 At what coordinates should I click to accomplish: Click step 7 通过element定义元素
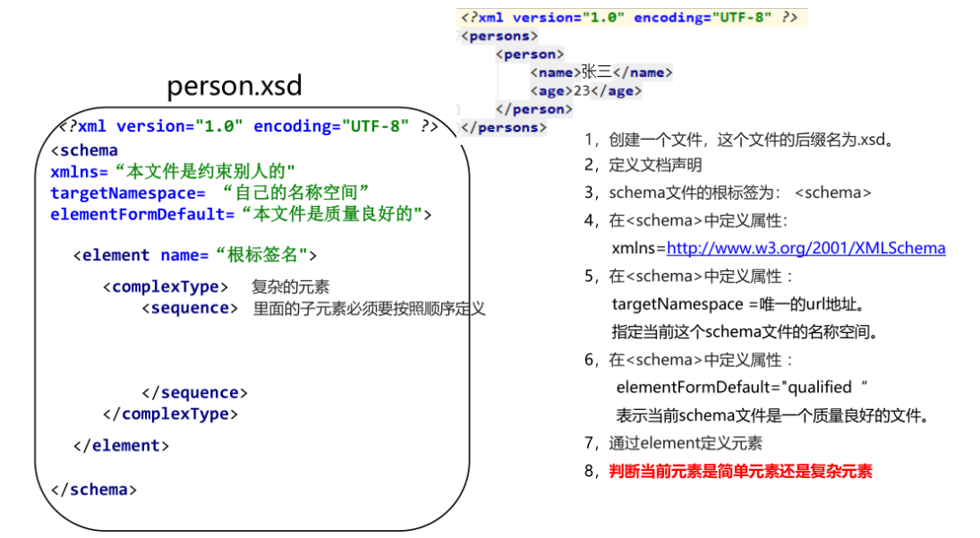point(673,443)
